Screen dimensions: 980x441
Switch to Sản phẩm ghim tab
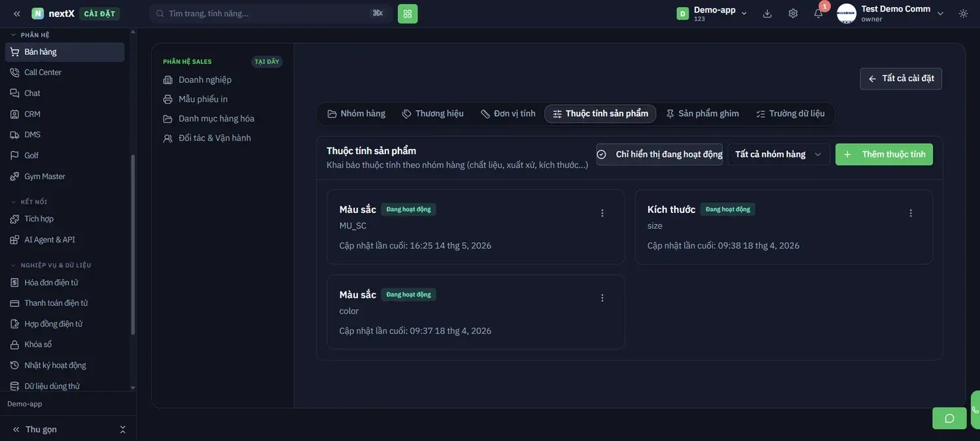(702, 114)
